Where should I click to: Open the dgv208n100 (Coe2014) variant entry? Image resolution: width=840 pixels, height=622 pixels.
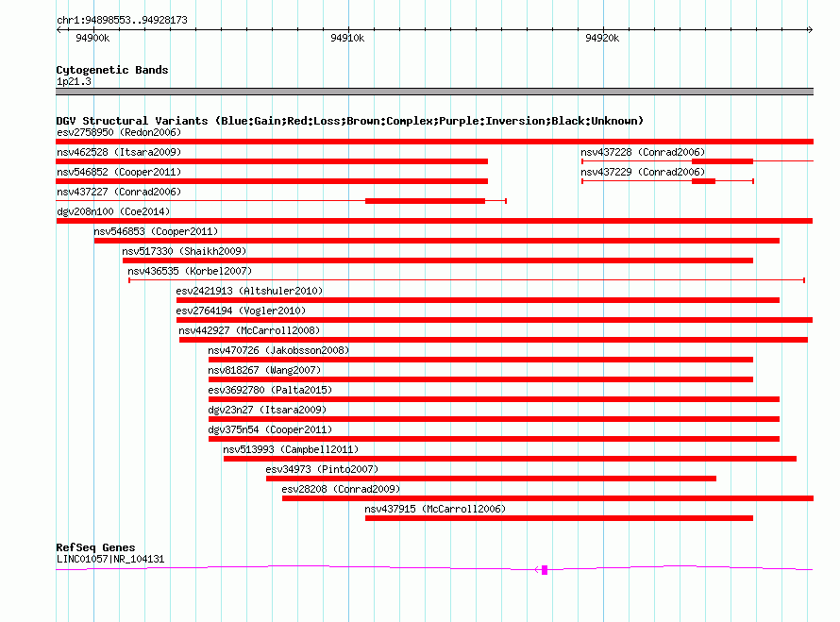pos(113,211)
